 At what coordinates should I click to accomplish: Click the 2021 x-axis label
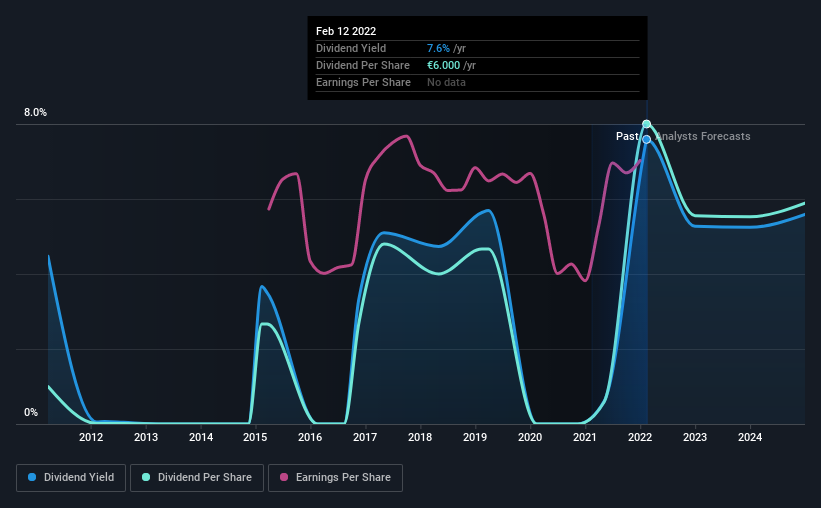(x=585, y=437)
